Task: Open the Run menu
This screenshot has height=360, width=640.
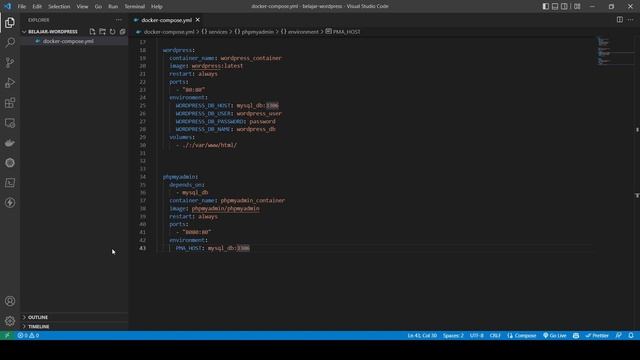Action: pos(113,7)
